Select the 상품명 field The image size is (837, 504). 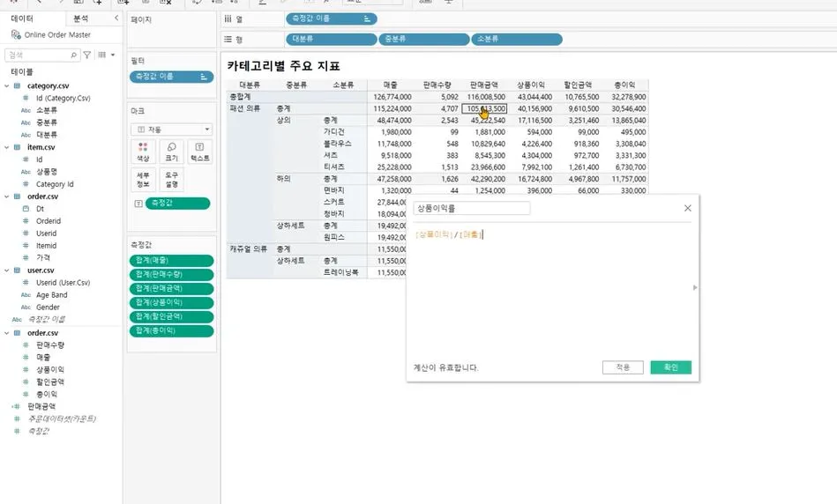pyautogui.click(x=47, y=172)
